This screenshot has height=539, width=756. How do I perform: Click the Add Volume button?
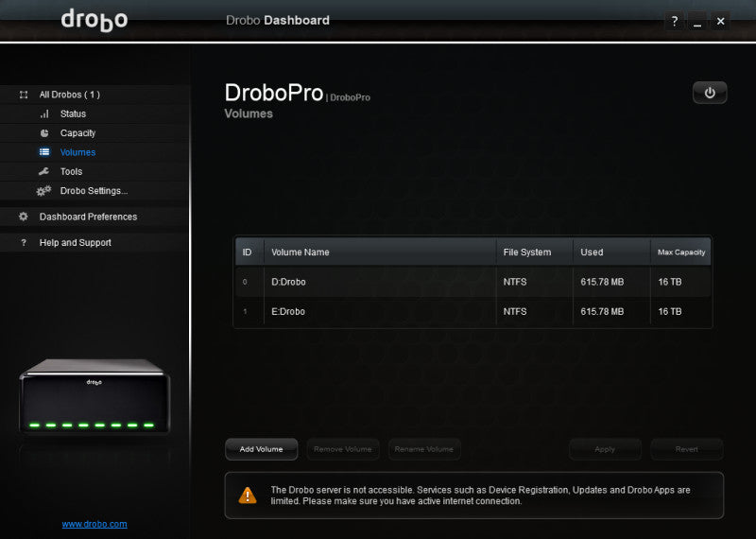(x=262, y=449)
